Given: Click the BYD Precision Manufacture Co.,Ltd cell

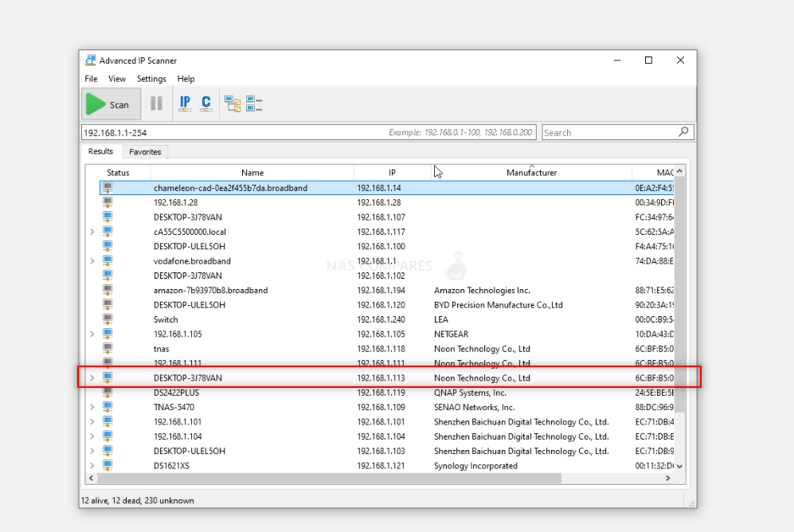Looking at the screenshot, I should pyautogui.click(x=499, y=305).
